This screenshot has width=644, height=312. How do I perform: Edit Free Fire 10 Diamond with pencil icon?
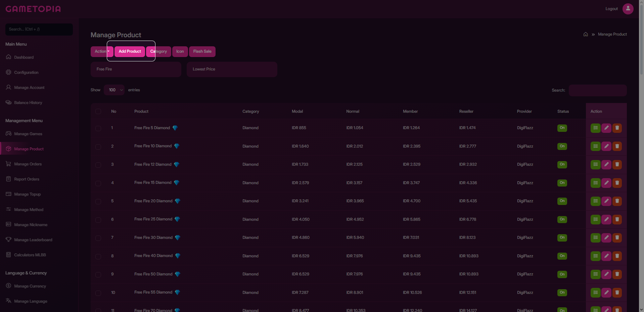pyautogui.click(x=606, y=146)
